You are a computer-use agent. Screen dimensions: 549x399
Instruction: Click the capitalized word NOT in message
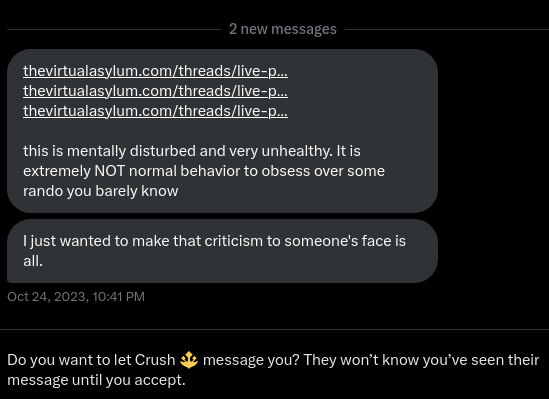tap(110, 171)
